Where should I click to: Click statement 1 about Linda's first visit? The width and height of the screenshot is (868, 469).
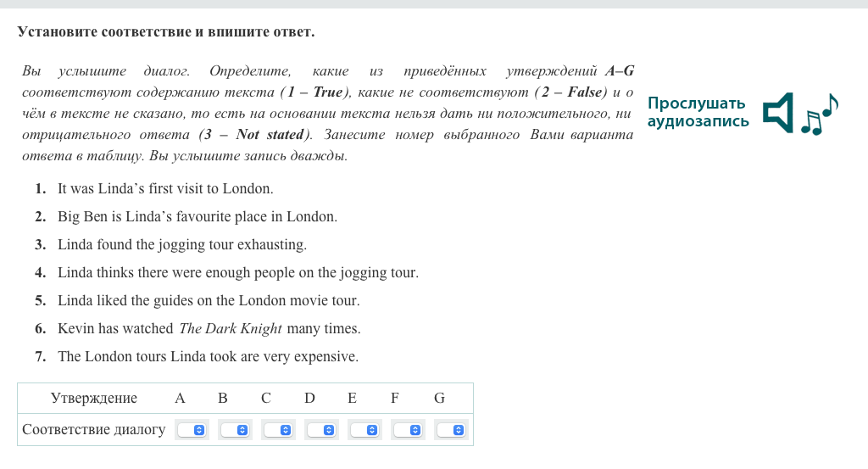[x=165, y=188]
